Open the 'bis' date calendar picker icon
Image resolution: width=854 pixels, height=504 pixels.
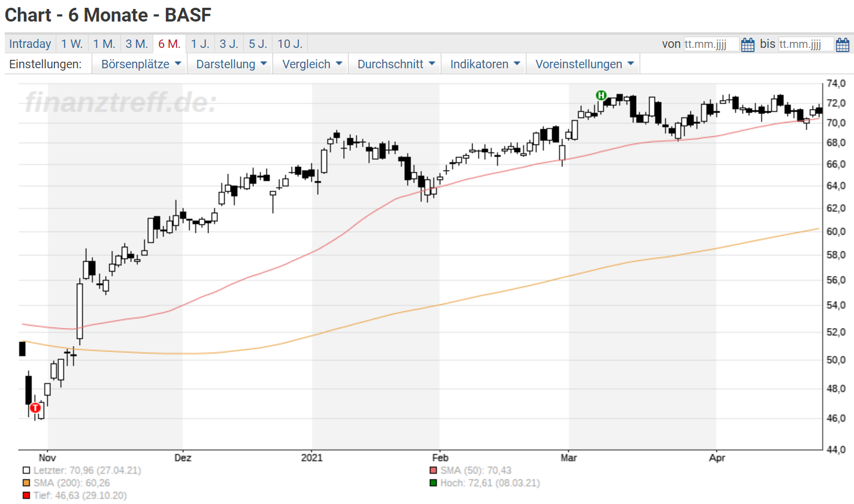(x=842, y=44)
